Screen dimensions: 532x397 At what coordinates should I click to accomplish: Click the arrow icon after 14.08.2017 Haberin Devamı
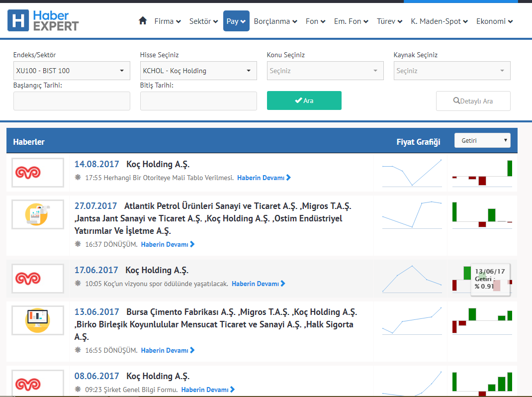coord(288,178)
